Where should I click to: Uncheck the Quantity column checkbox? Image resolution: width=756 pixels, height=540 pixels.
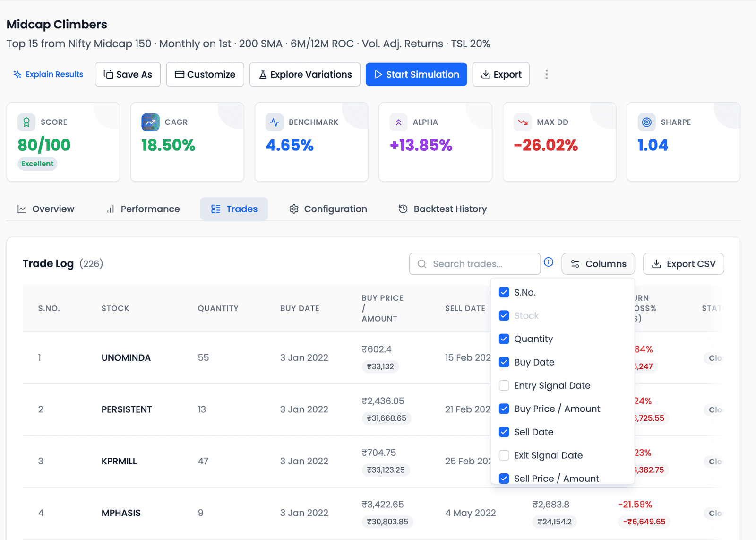(x=504, y=339)
